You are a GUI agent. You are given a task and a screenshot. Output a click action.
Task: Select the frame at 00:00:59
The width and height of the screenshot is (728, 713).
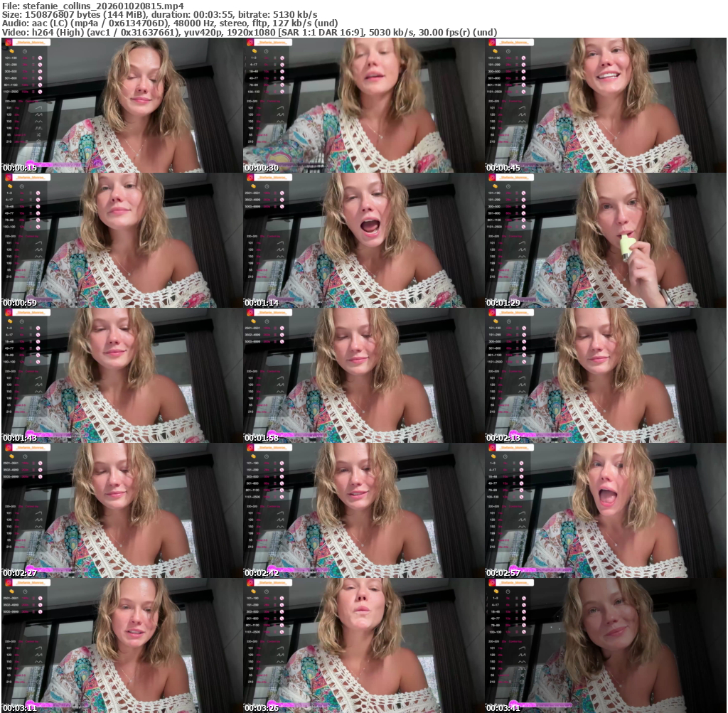coord(122,240)
